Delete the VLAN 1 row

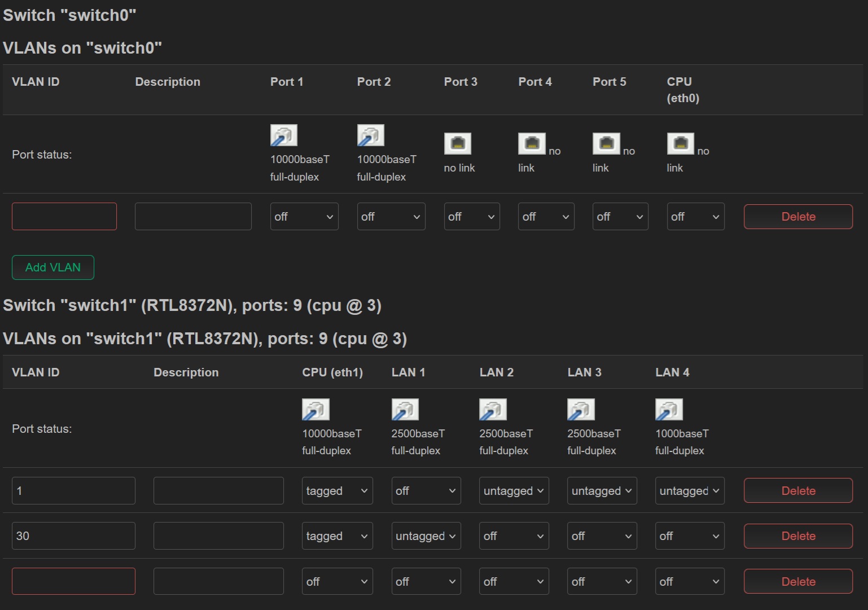pos(797,491)
